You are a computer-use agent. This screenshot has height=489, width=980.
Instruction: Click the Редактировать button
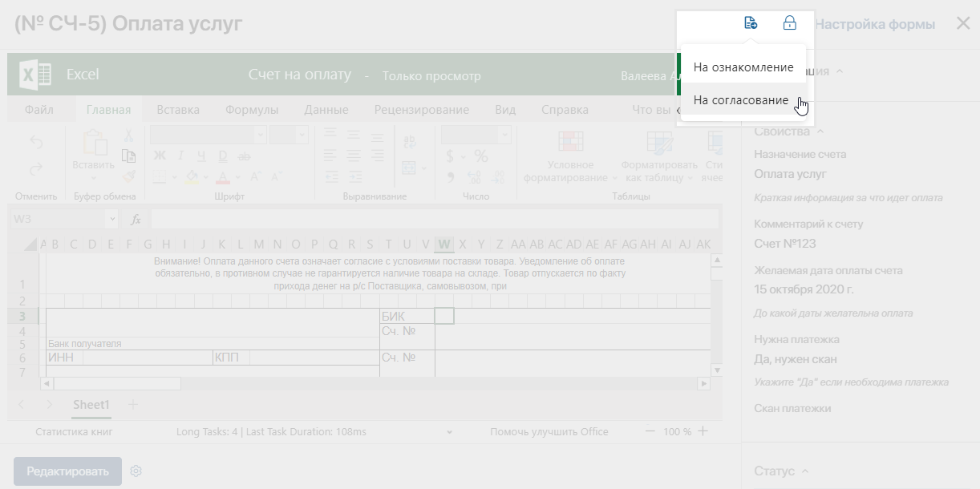coord(67,471)
